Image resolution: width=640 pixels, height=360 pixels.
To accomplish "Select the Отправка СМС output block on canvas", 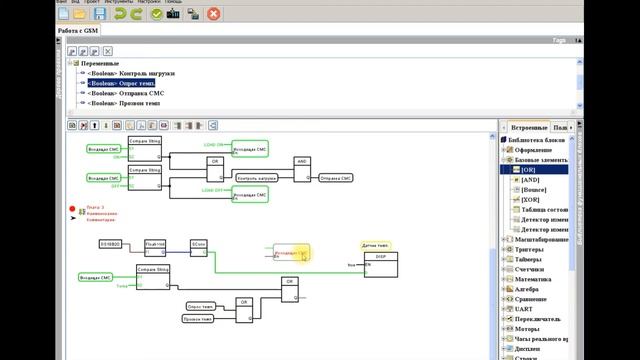I will coord(336,178).
